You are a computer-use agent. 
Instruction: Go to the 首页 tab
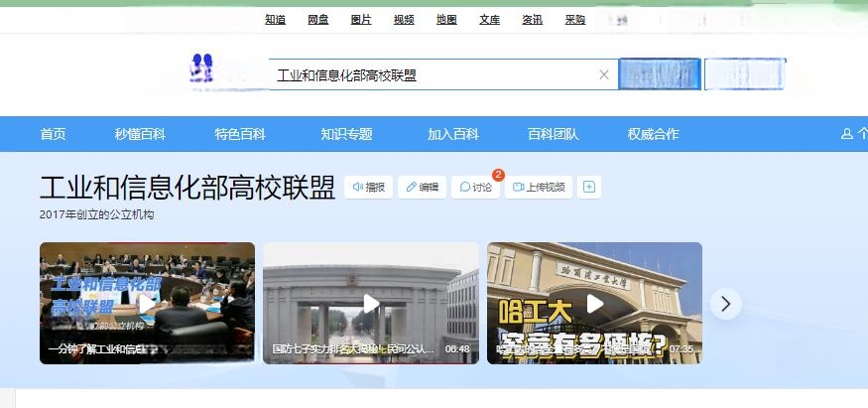pos(54,134)
